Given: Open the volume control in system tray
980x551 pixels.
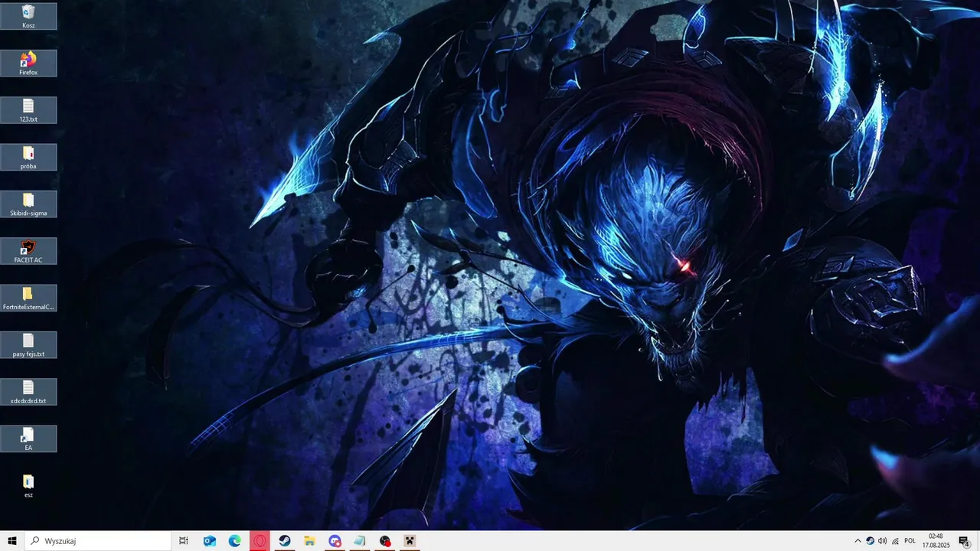Looking at the screenshot, I should 883,541.
